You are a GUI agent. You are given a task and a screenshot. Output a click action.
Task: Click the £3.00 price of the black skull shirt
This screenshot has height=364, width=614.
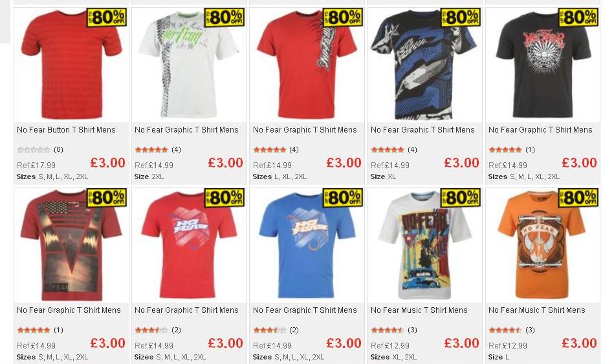click(x=579, y=162)
